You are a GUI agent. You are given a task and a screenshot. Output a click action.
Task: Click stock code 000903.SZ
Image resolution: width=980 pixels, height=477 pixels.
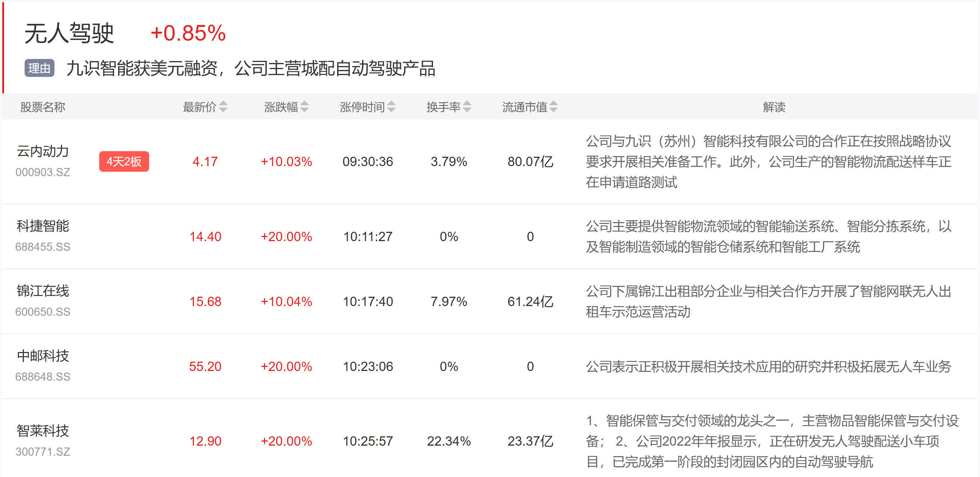[x=43, y=172]
